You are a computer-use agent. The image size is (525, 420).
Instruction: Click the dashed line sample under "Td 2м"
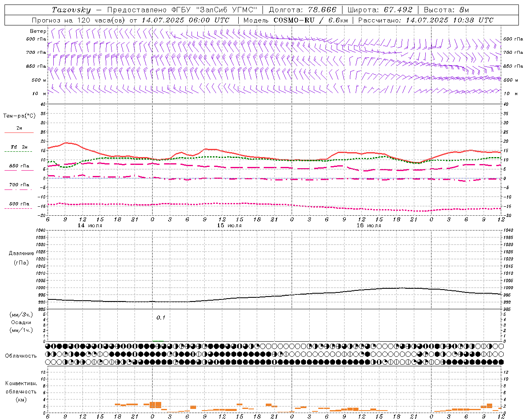pyautogui.click(x=18, y=152)
